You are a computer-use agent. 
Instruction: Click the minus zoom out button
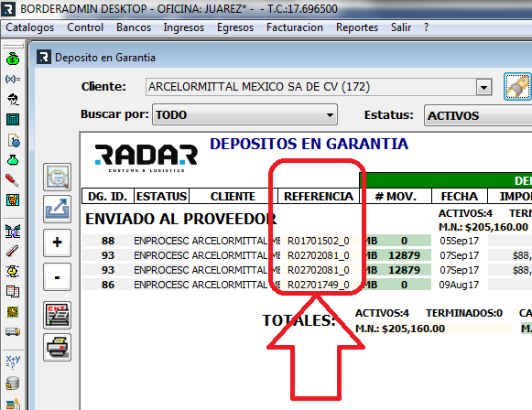click(57, 277)
